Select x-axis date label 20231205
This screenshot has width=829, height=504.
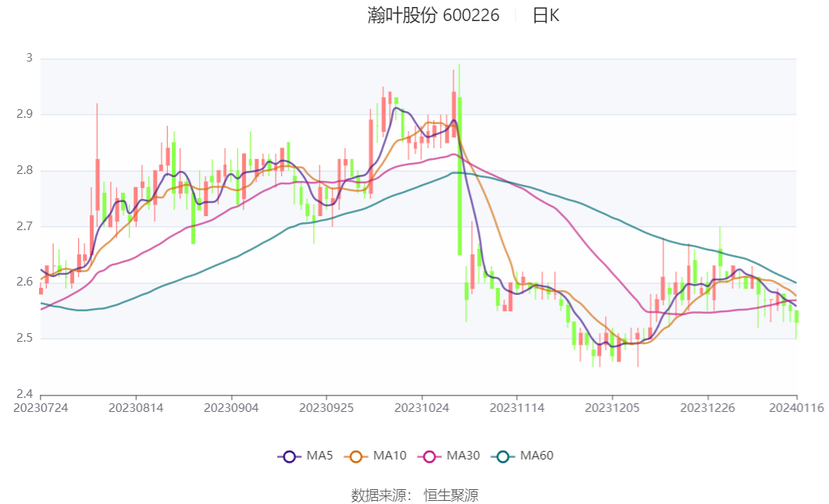pos(612,408)
